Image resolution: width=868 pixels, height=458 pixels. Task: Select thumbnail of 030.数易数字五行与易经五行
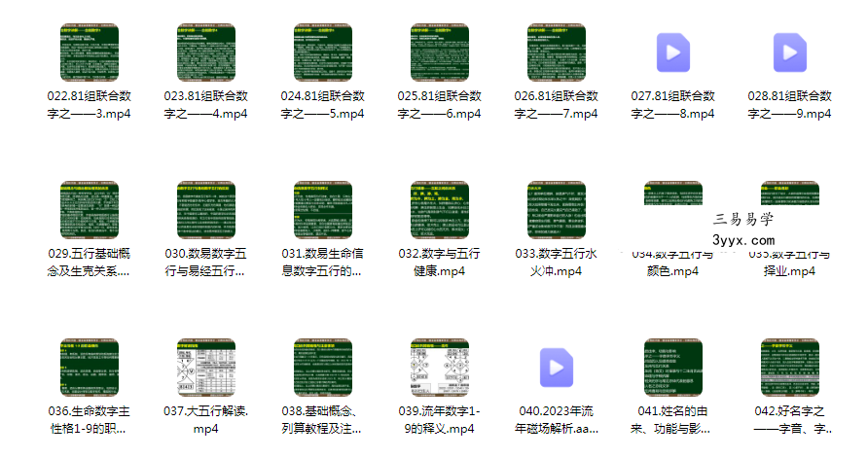(x=206, y=210)
